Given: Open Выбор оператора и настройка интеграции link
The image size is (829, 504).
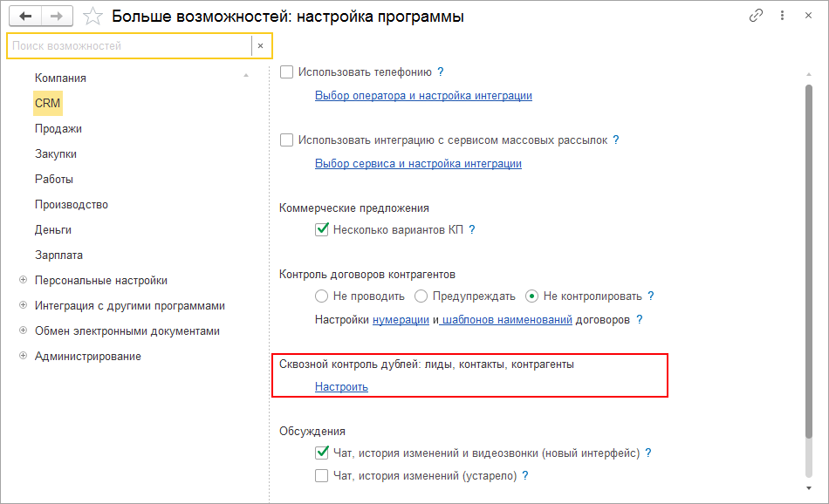Looking at the screenshot, I should click(x=423, y=96).
